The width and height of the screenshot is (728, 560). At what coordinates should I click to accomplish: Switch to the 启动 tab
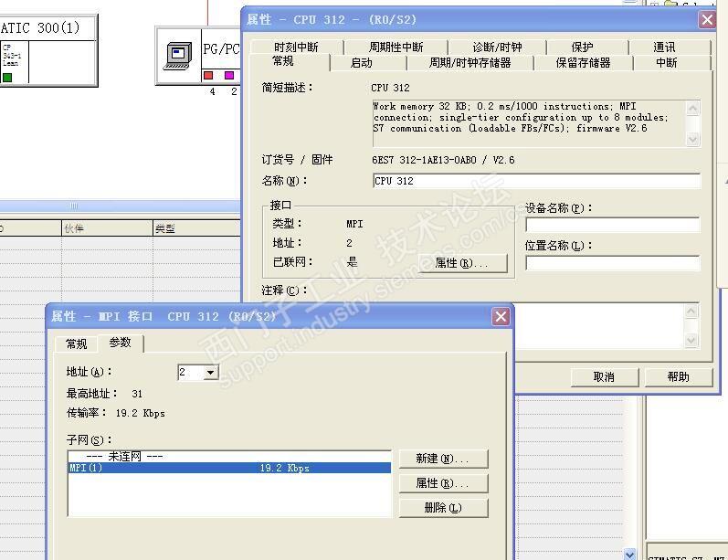[x=361, y=63]
